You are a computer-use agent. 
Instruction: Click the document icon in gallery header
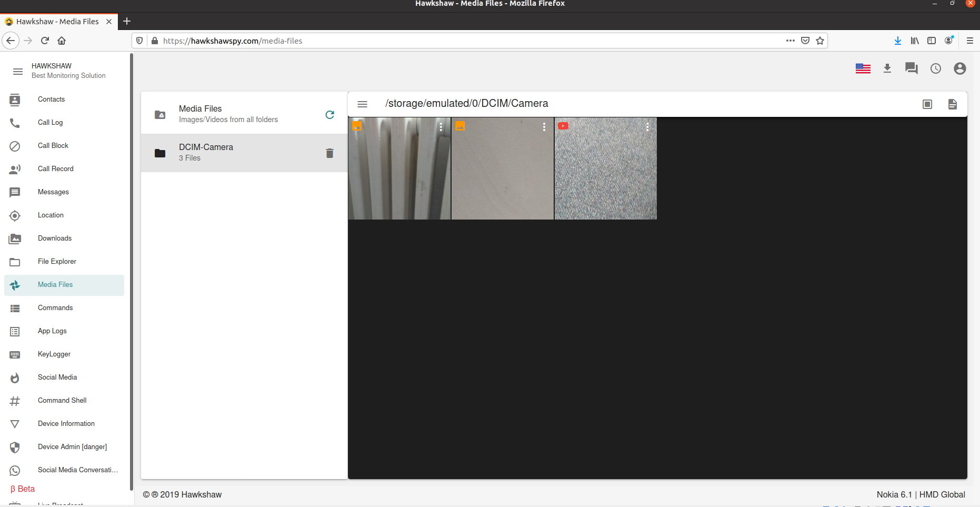[953, 104]
